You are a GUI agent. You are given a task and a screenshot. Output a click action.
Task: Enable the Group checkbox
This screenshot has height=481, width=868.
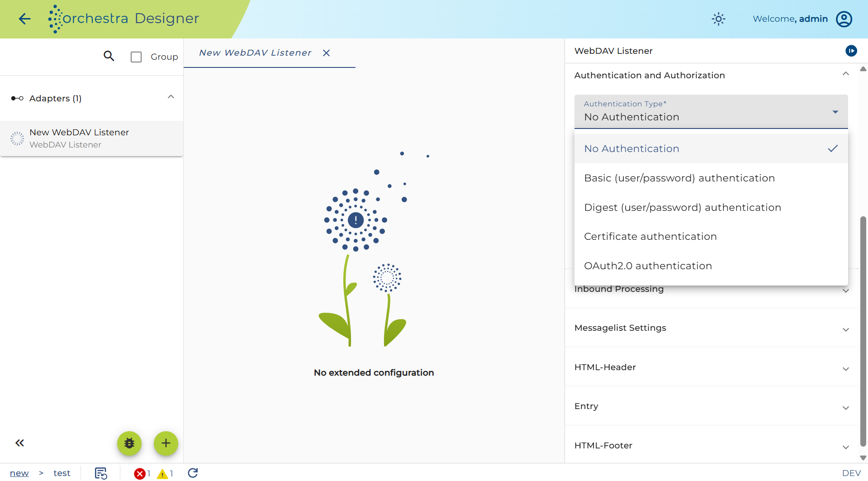click(x=136, y=57)
